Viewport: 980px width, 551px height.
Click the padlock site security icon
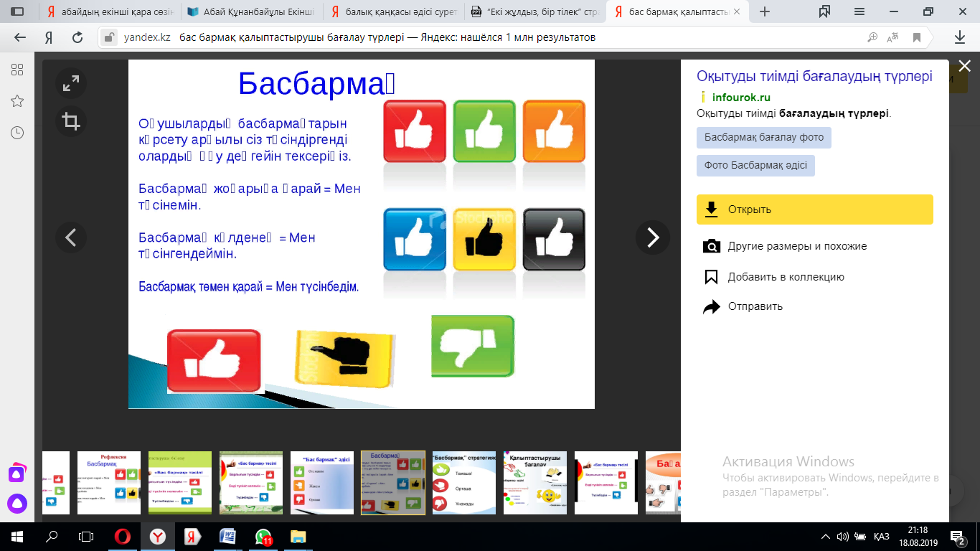[109, 37]
